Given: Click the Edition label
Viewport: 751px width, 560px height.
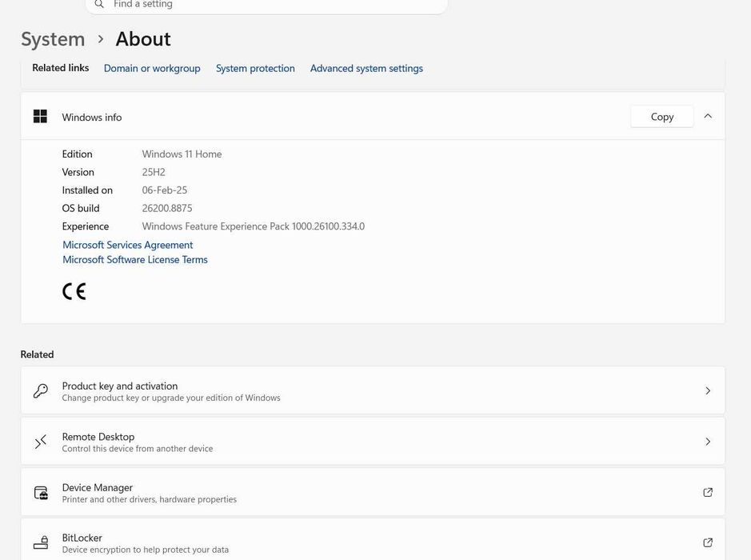Looking at the screenshot, I should 77,154.
